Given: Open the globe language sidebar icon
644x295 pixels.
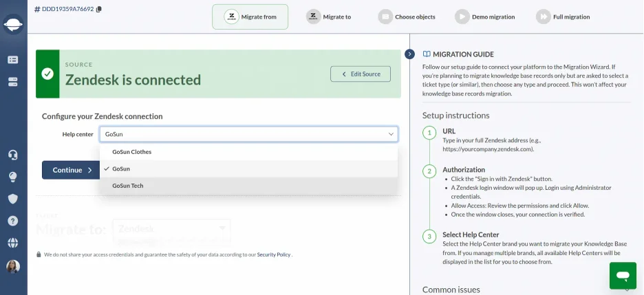Looking at the screenshot, I should 13,243.
